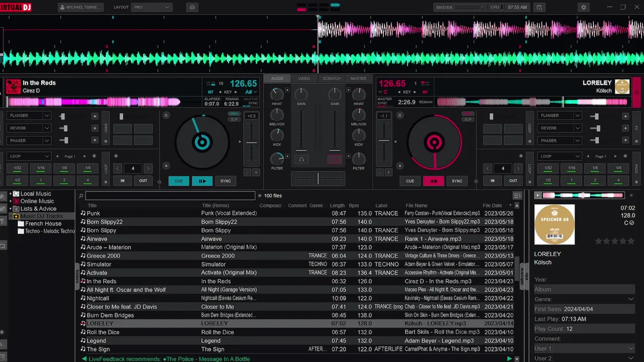
Task: Toggle right deck headphone cue (PFL) button
Action: 334,159
